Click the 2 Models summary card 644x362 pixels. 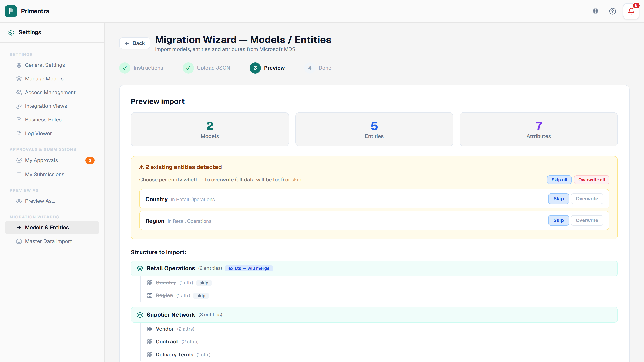(x=210, y=129)
